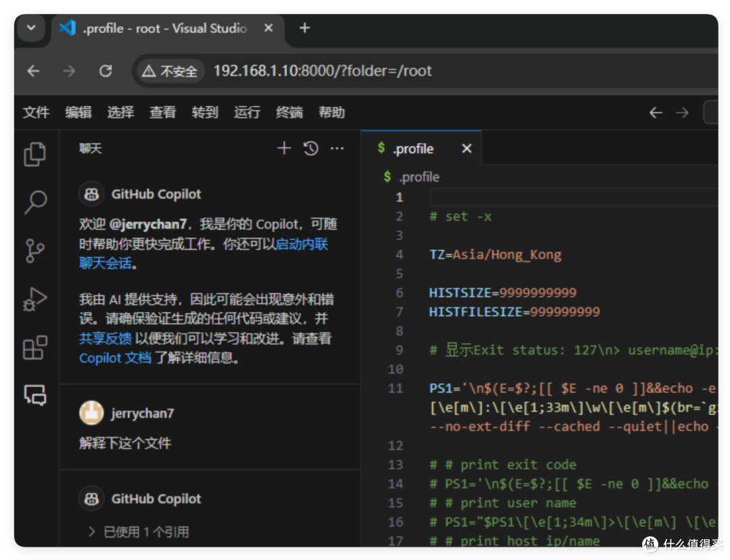
Task: Open the 文件 menu
Action: (x=36, y=112)
